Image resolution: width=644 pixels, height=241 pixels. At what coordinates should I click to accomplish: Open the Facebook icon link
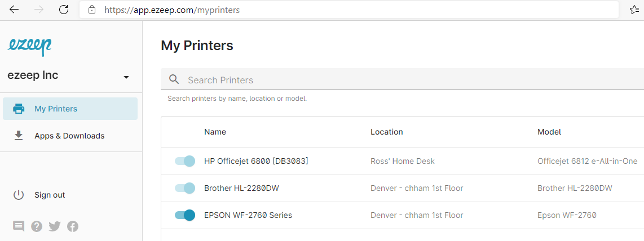73,226
